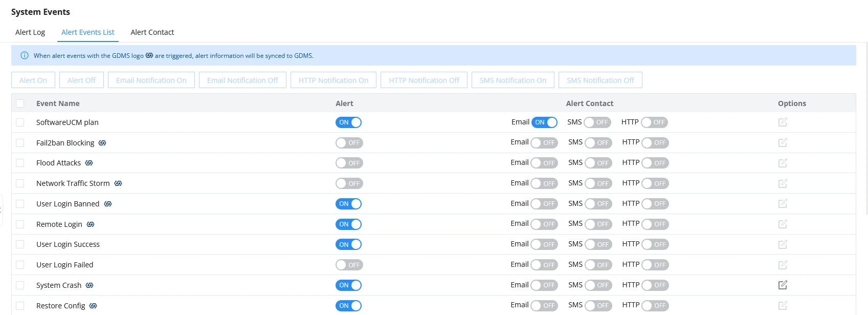Image resolution: width=868 pixels, height=315 pixels.
Task: Edit the SoftwareUCM plan alert options
Action: click(783, 122)
